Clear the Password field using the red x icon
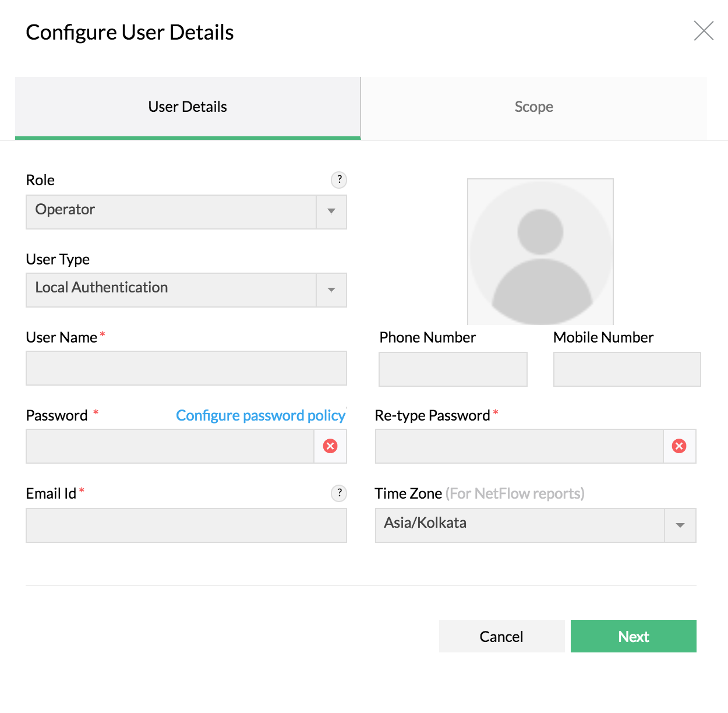Viewport: 728px width, 713px height. [x=330, y=446]
